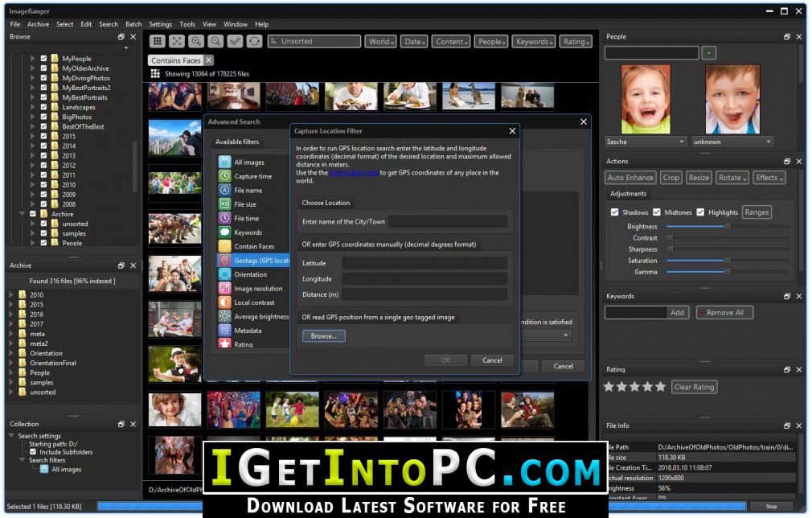This screenshot has height=518, width=812.
Task: Uncheck the Highlights adjustment checkbox
Action: pos(700,212)
